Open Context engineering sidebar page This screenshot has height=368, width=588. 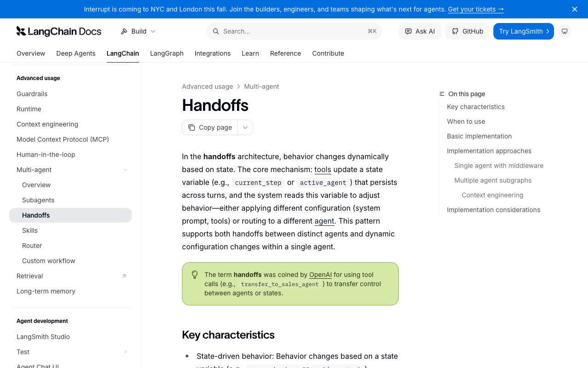coord(70,124)
